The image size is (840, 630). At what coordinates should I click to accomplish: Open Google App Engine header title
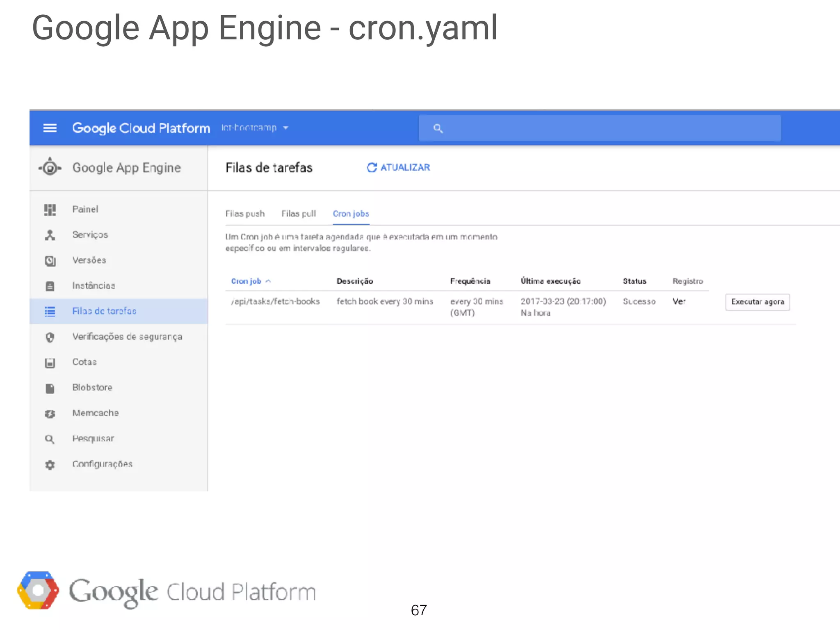point(127,168)
